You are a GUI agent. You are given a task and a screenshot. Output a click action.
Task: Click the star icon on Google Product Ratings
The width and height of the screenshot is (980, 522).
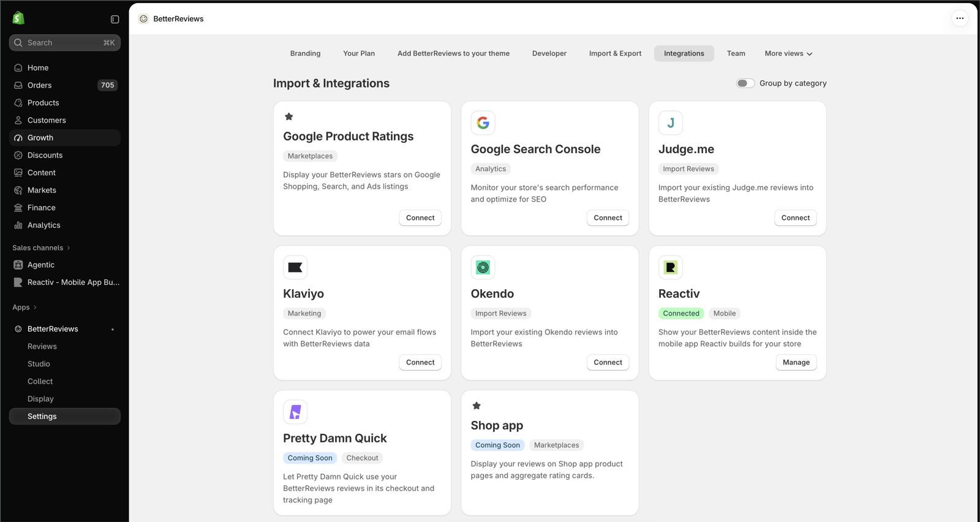coord(289,116)
